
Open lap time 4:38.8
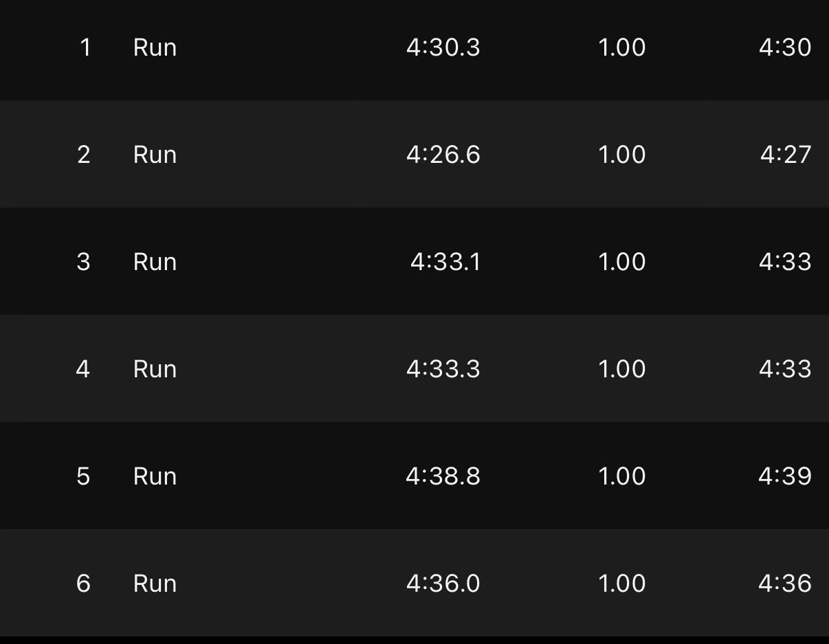(x=443, y=476)
